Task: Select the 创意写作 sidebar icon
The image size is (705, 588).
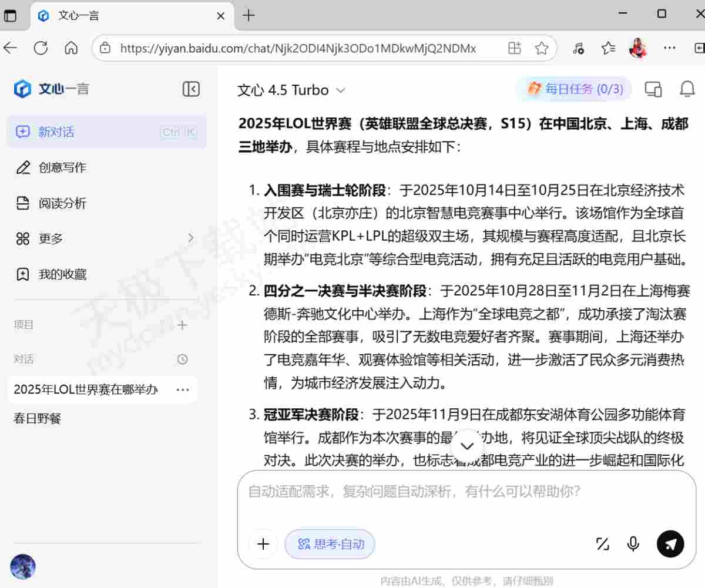Action: pos(23,167)
